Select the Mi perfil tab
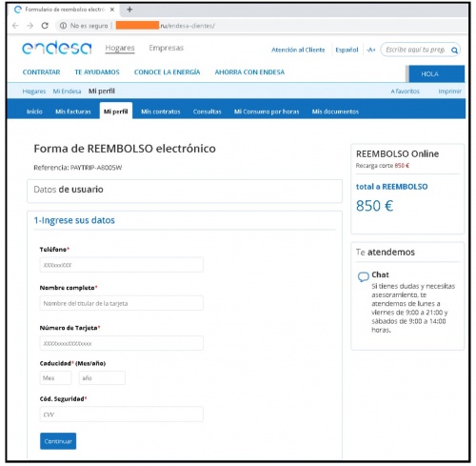 pos(116,111)
